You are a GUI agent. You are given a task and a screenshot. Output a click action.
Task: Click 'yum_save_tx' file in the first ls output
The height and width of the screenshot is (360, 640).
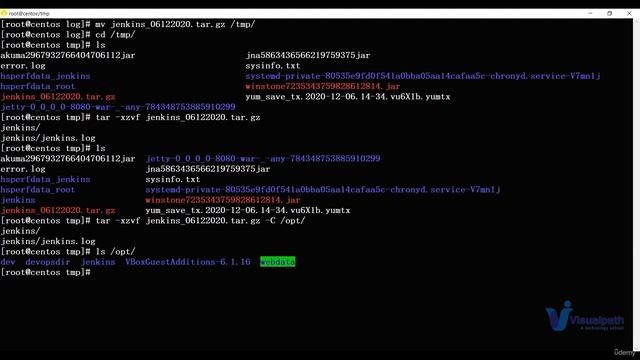[348, 97]
